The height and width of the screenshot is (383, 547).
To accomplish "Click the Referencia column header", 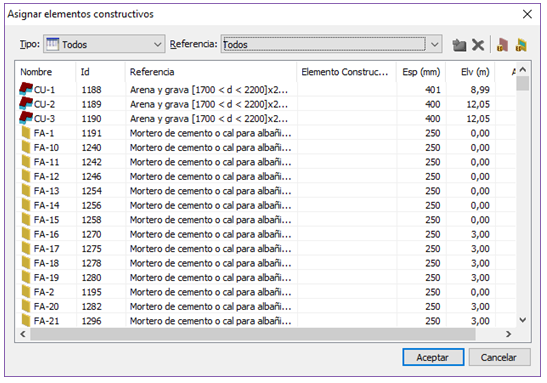I will click(211, 72).
